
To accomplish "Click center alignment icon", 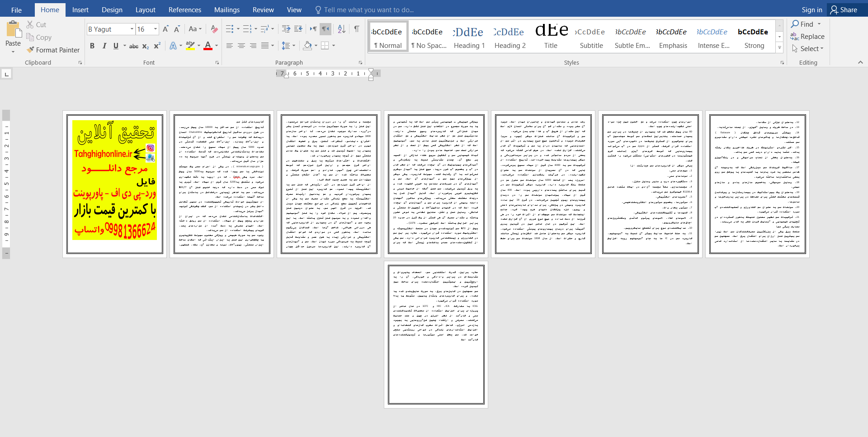I will 241,46.
